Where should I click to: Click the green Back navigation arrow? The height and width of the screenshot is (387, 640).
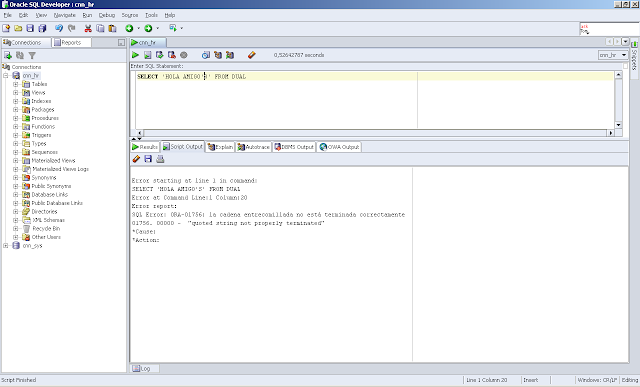click(x=129, y=28)
